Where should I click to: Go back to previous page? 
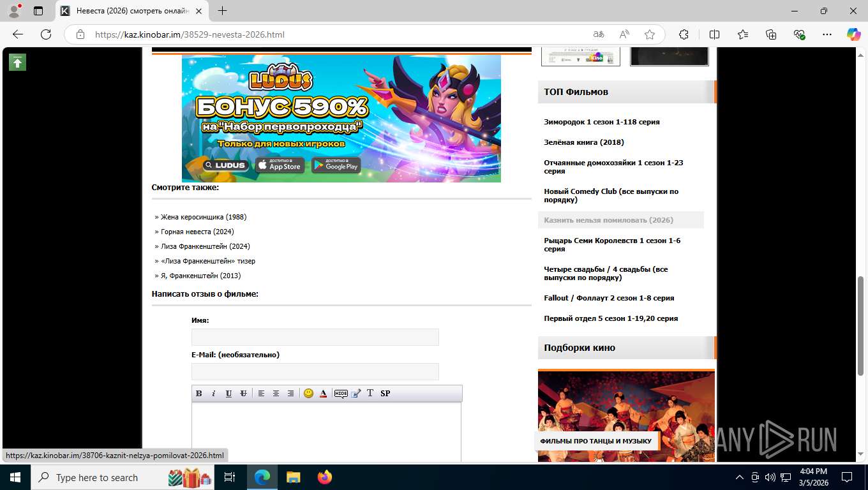coord(18,34)
